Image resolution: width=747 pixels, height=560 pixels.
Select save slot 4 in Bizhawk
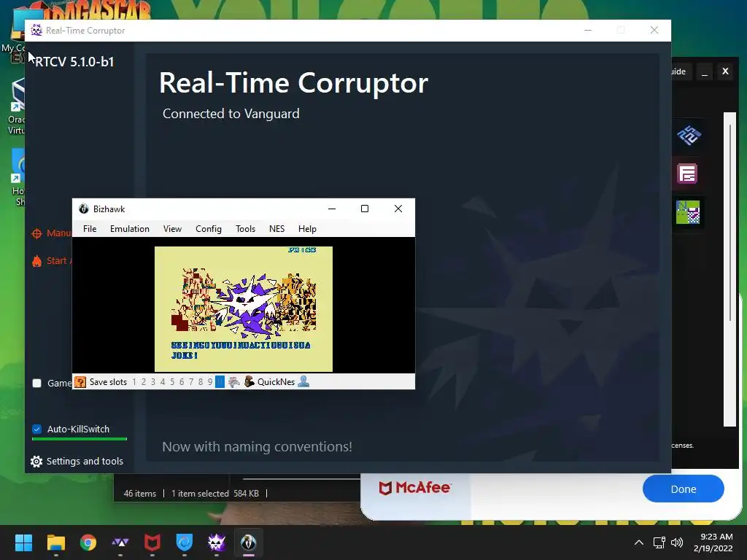click(x=163, y=382)
